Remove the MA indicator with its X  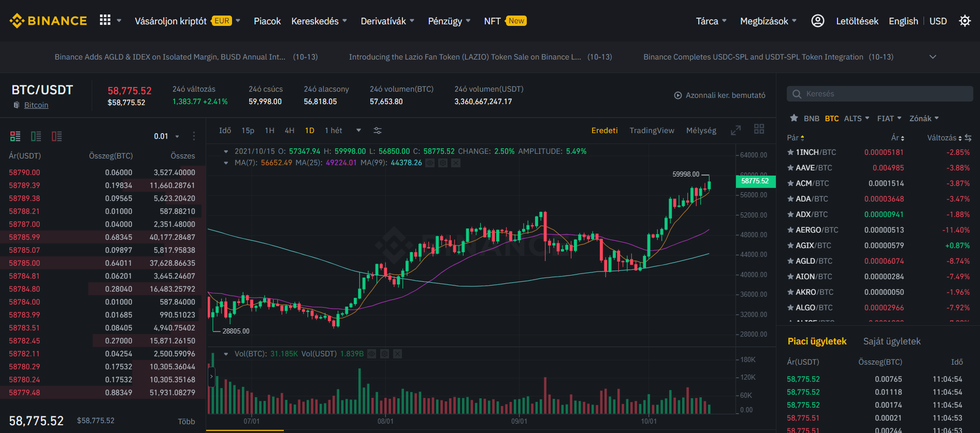coord(456,163)
